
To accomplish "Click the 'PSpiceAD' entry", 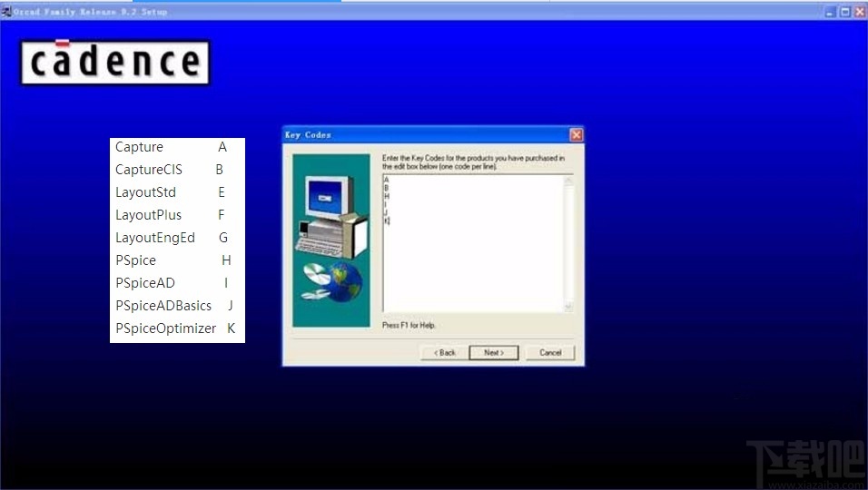I will (145, 283).
